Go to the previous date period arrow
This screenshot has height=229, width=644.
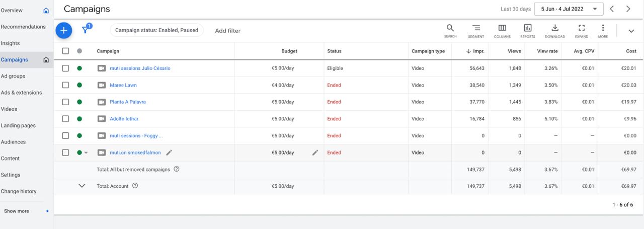tap(612, 9)
